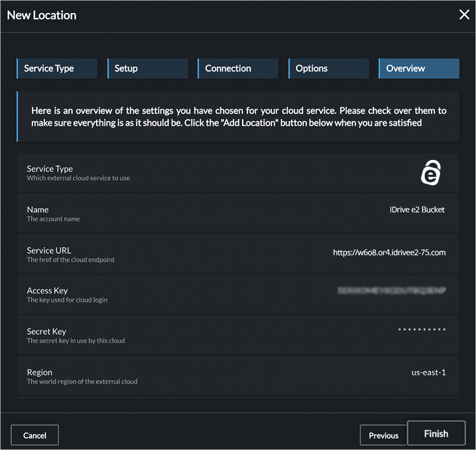Click the IDrive e2 service logo icon
This screenshot has width=476, height=450.
click(431, 173)
